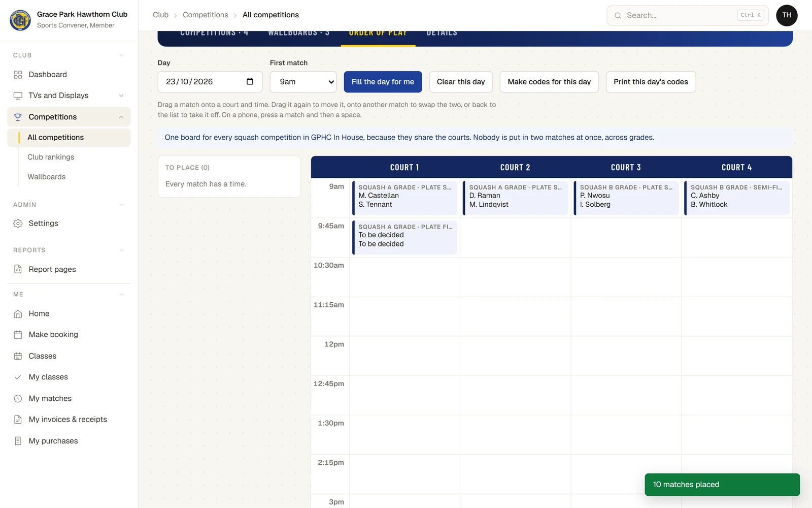Screen dimensions: 812x508
Task: Switch to the Details tab
Action: 442,34
